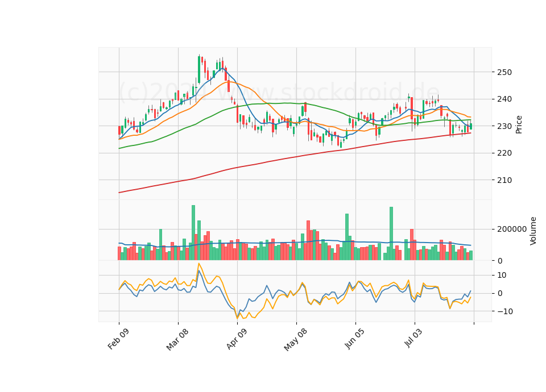Click the 220 price axis label
546x392 pixels.
[x=504, y=153]
